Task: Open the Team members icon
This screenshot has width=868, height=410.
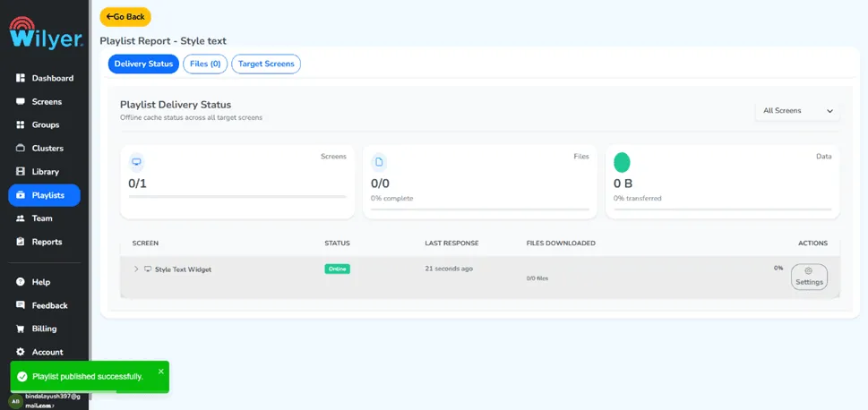Action: 21,218
